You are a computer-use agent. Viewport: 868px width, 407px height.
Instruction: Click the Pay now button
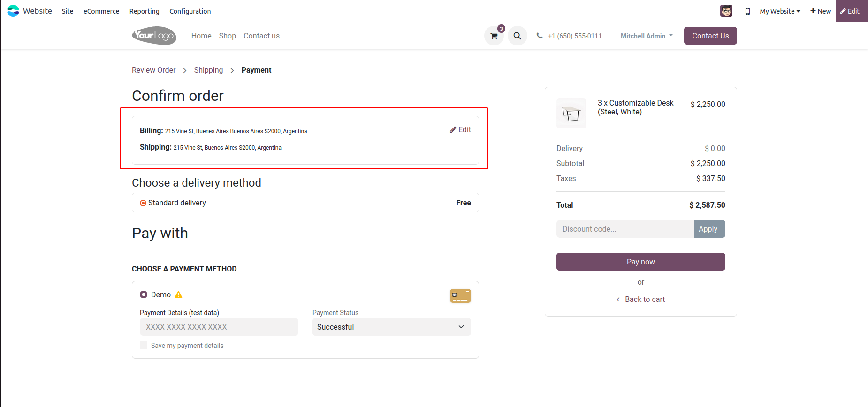(x=640, y=262)
